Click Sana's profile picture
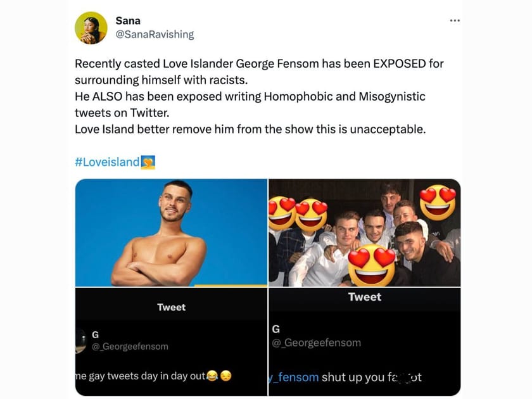 [x=91, y=27]
